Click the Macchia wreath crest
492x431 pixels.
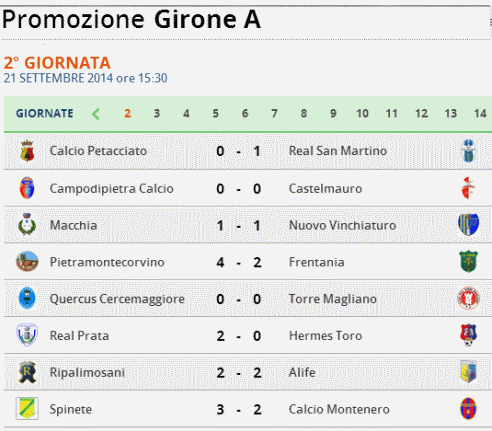pyautogui.click(x=27, y=225)
